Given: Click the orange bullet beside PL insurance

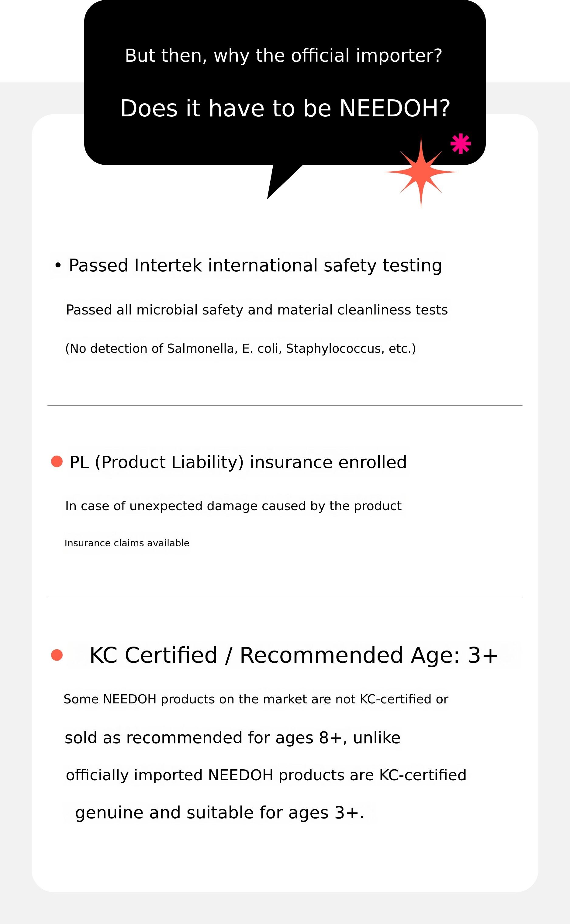Looking at the screenshot, I should [x=57, y=462].
